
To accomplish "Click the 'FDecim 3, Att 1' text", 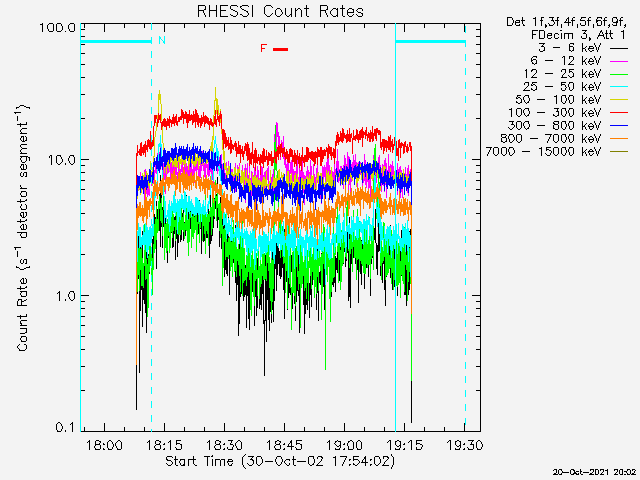I will pyautogui.click(x=578, y=35).
